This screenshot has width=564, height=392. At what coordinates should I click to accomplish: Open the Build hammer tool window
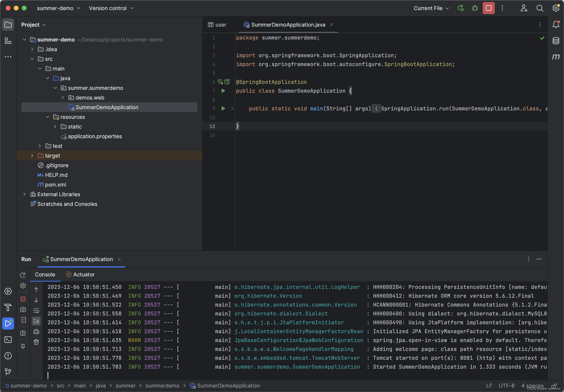coord(8,307)
